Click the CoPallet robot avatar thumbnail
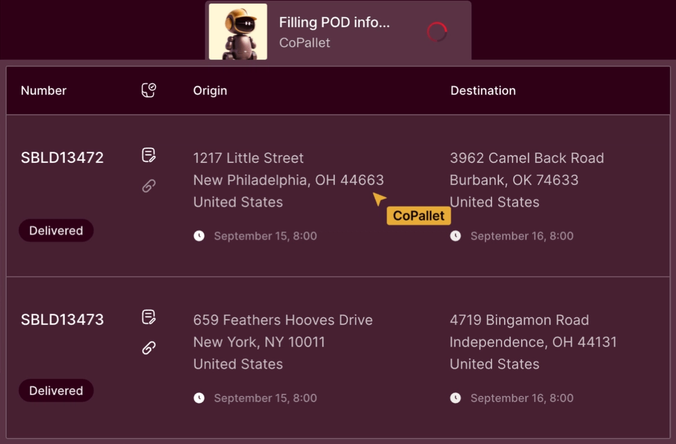The image size is (676, 444). (x=238, y=32)
